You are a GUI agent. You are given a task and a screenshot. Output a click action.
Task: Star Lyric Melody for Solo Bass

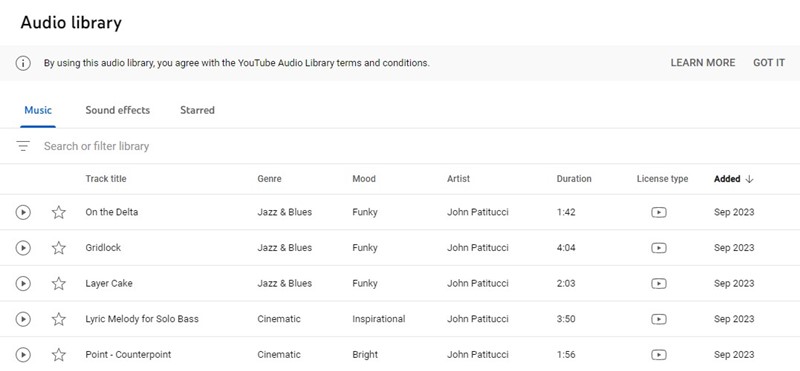coord(59,319)
